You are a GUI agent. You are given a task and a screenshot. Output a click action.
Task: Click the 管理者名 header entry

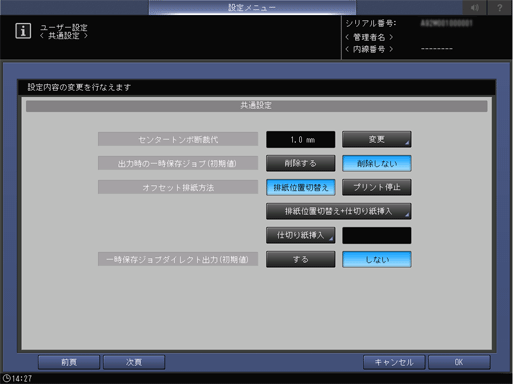point(369,37)
